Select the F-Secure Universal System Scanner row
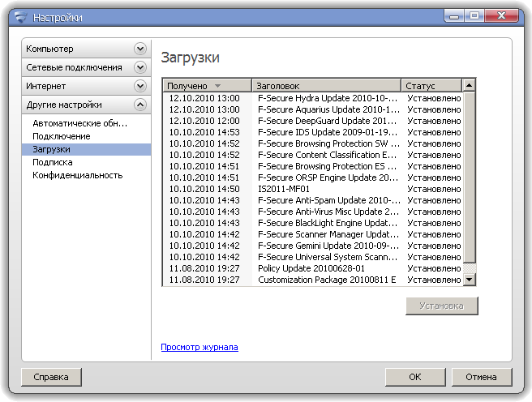532x402 pixels. [313, 257]
